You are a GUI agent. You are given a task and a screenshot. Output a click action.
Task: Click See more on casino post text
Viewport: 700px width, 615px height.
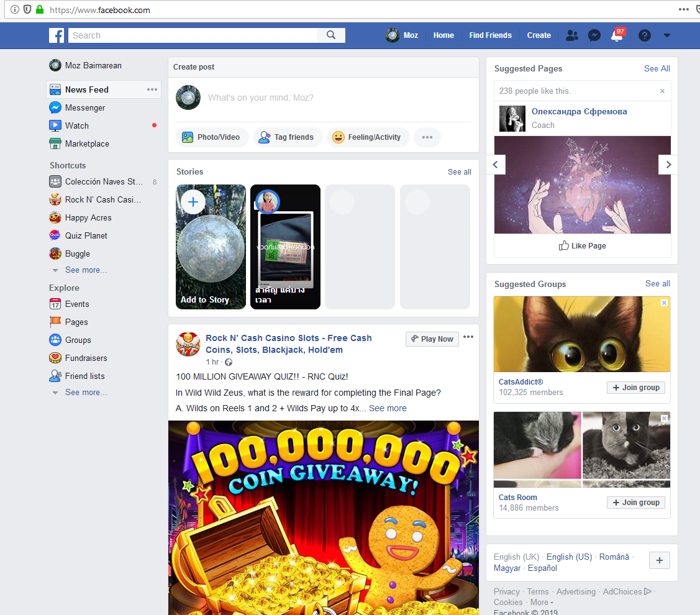point(388,408)
